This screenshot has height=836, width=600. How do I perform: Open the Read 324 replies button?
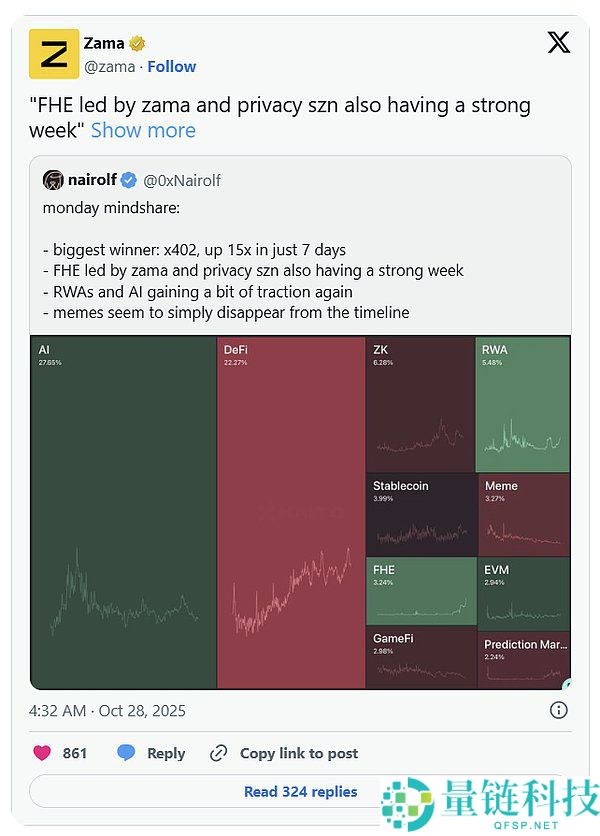pyautogui.click(x=300, y=791)
